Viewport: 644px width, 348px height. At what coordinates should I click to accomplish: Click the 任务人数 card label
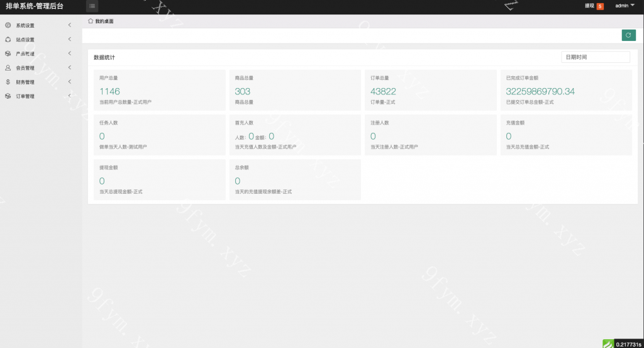[108, 123]
